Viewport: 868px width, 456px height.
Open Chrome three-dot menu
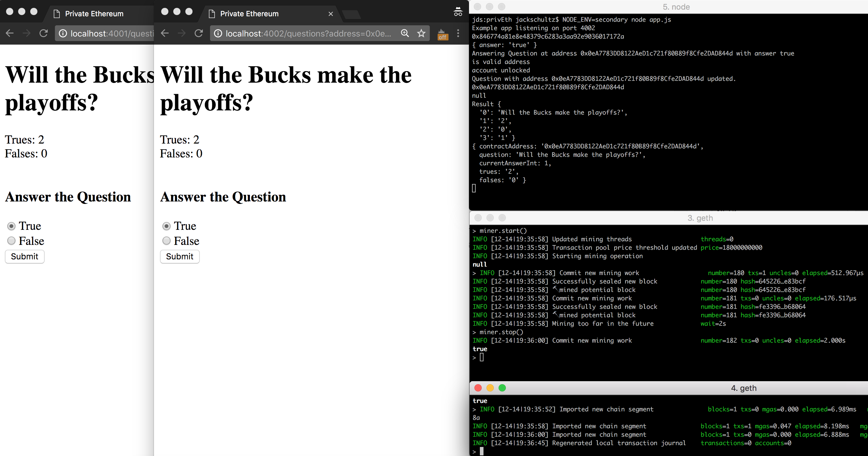tap(458, 33)
